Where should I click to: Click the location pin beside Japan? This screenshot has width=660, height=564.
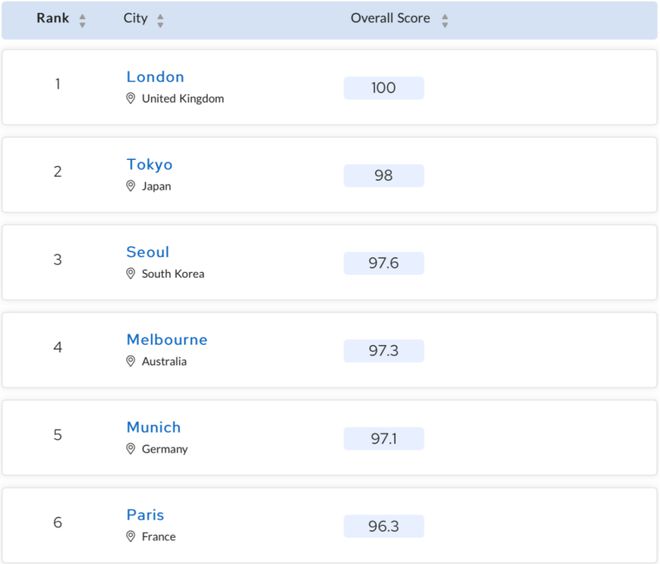[131, 186]
